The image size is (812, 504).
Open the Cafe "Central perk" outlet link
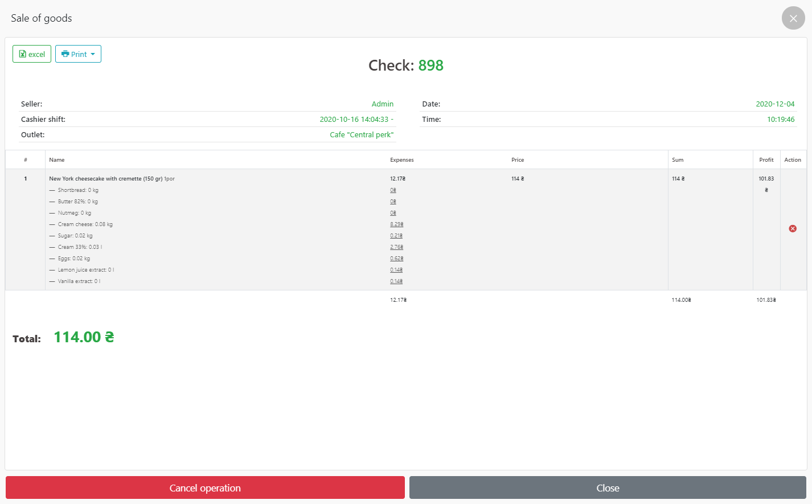(362, 134)
